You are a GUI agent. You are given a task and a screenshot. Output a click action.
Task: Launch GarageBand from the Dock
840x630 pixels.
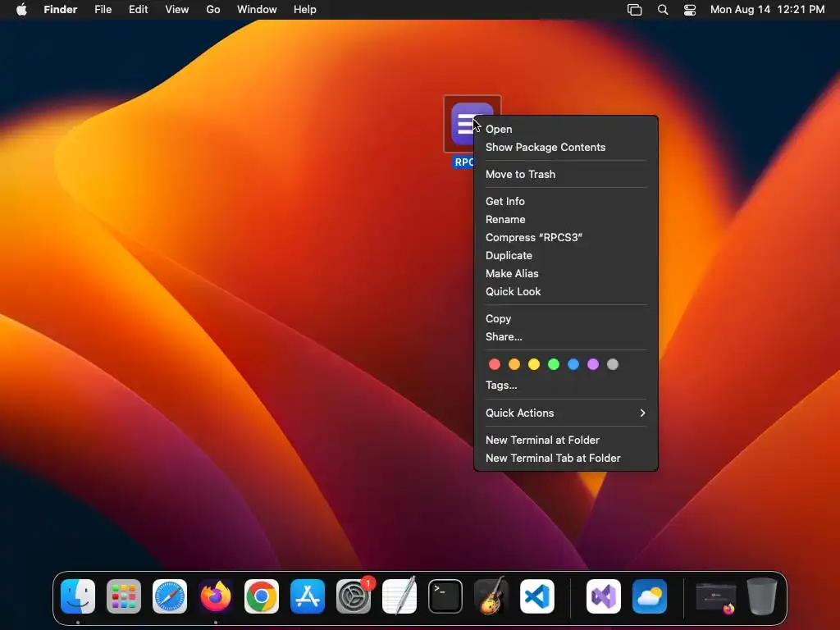[491, 596]
